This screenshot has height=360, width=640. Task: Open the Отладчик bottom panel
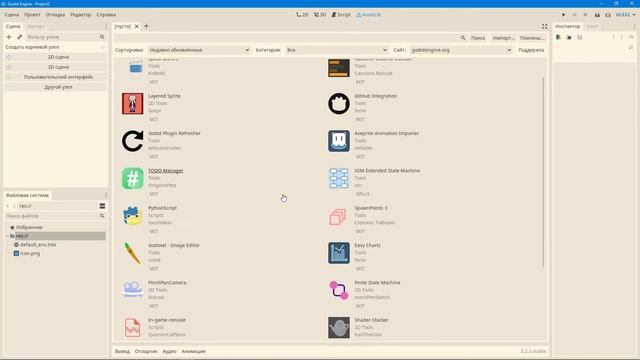(146, 351)
